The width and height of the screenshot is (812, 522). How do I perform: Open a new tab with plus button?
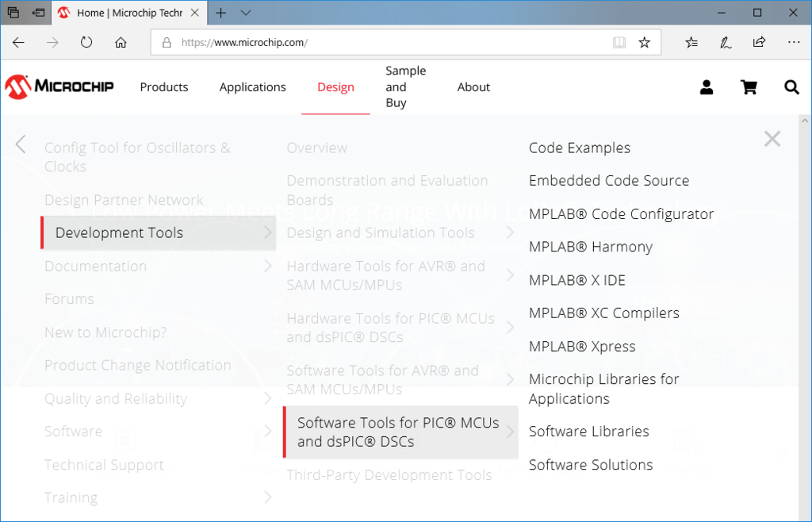point(221,13)
